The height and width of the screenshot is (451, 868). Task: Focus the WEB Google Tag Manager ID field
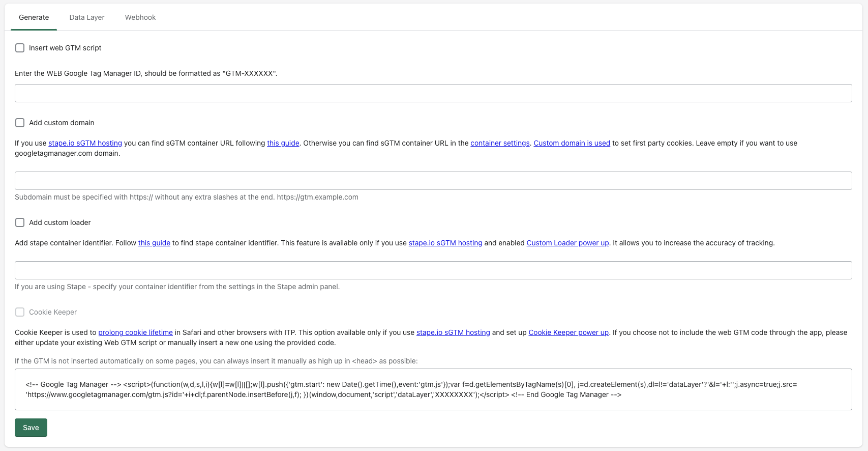433,93
